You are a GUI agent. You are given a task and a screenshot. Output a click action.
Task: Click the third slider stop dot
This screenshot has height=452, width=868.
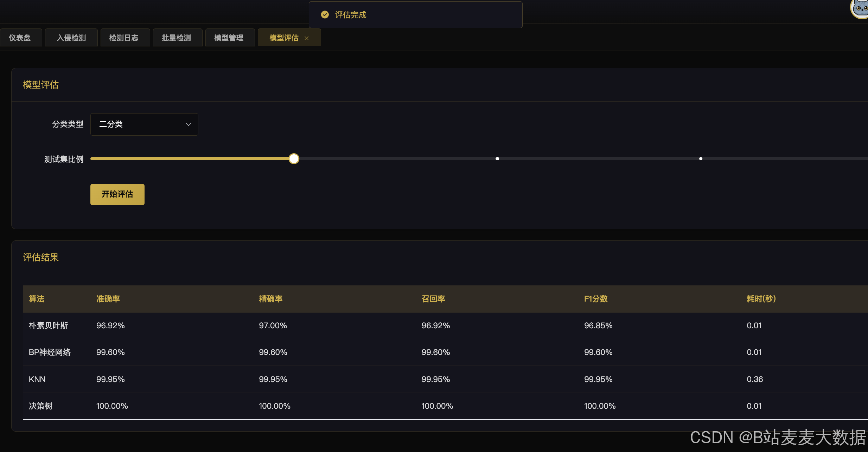click(x=701, y=159)
